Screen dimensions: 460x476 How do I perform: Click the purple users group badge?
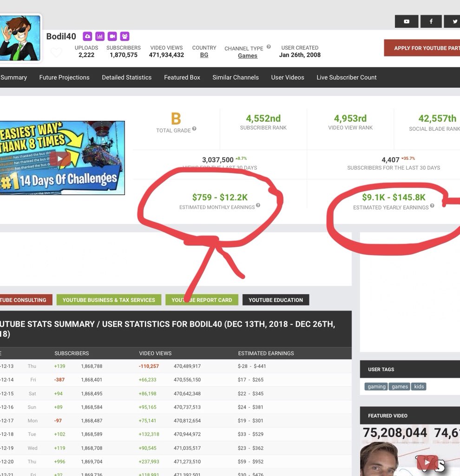125,36
